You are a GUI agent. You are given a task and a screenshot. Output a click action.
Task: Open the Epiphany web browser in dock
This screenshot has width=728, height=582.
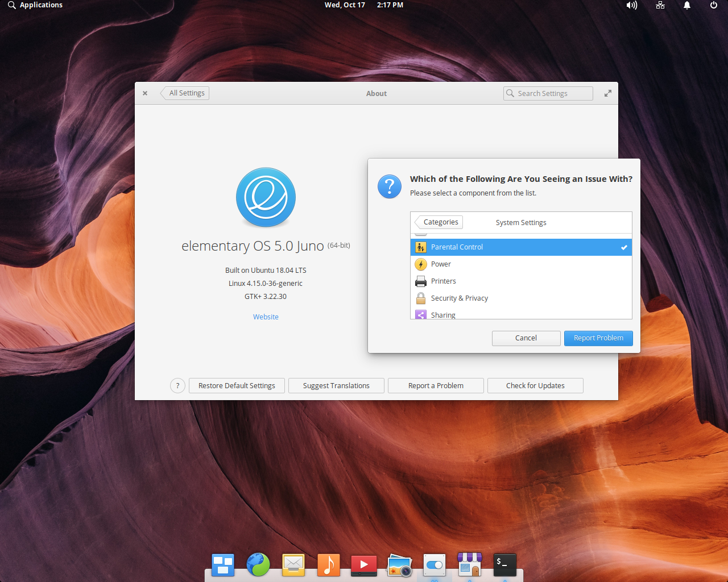258,565
